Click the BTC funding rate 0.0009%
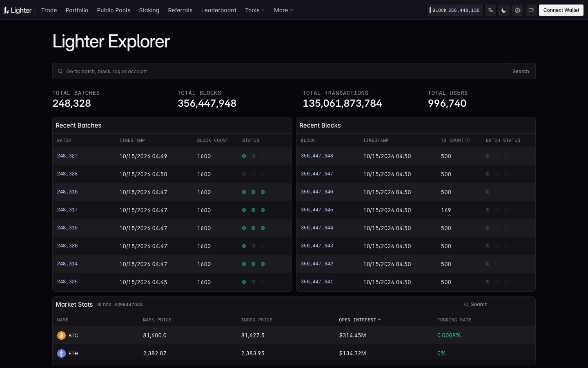Image resolution: width=588 pixels, height=368 pixels. 449,335
